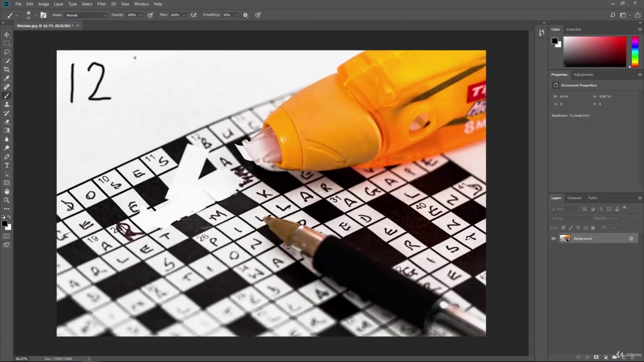This screenshot has height=362, width=644.
Task: Click the zoom percentage field in status bar
Action: click(x=22, y=358)
